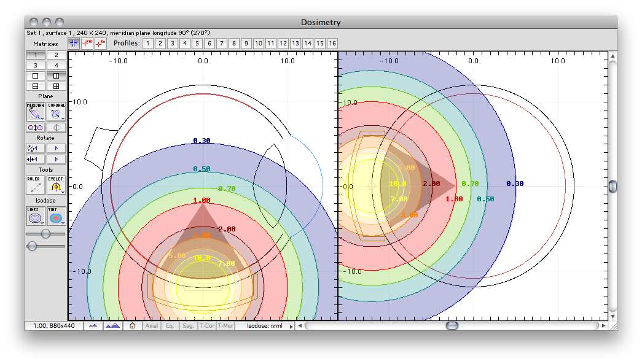This screenshot has height=364, width=642.
Task: Toggle dose profile 4
Action: [x=185, y=44]
